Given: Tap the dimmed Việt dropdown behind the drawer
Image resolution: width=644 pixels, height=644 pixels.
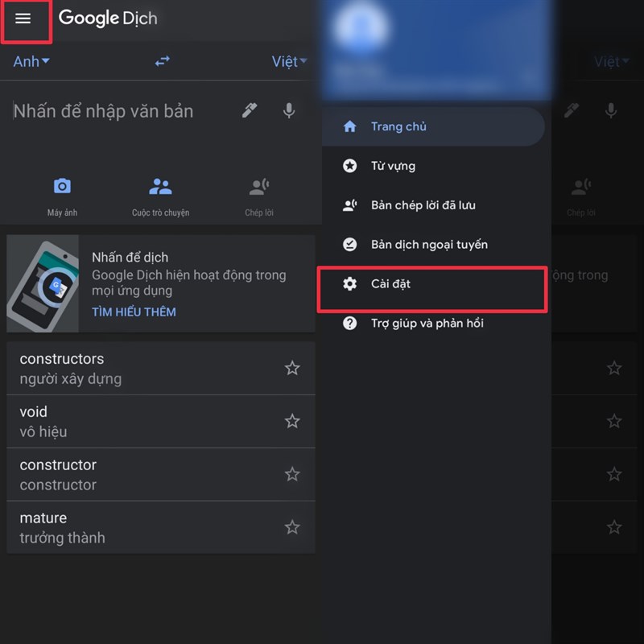Looking at the screenshot, I should (x=612, y=62).
